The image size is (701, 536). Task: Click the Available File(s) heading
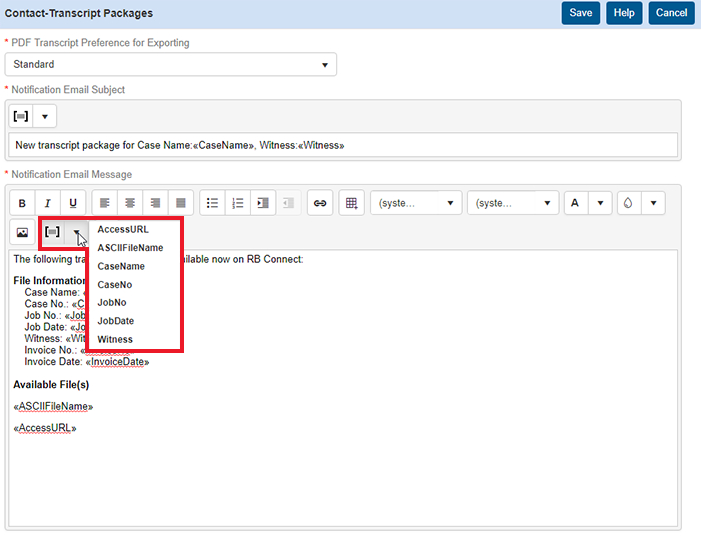51,384
